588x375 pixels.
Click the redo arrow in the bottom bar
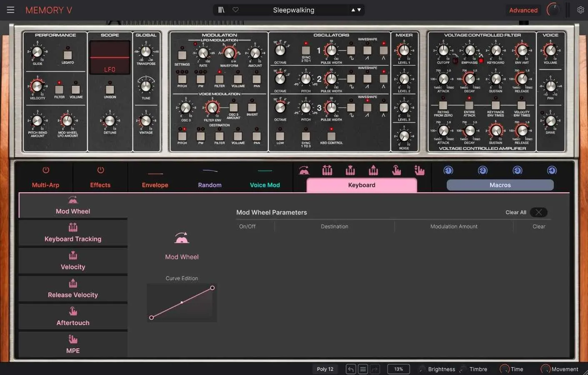pos(375,369)
